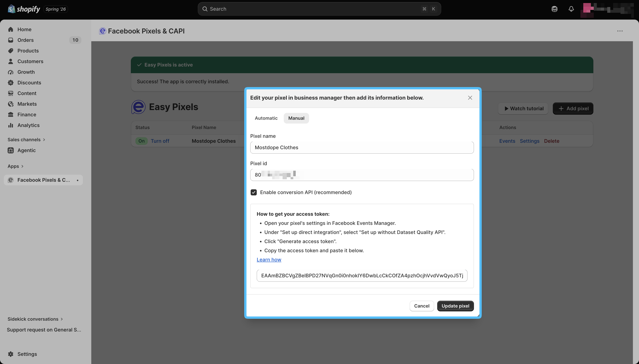Click the Pixel Name column header

tap(204, 128)
